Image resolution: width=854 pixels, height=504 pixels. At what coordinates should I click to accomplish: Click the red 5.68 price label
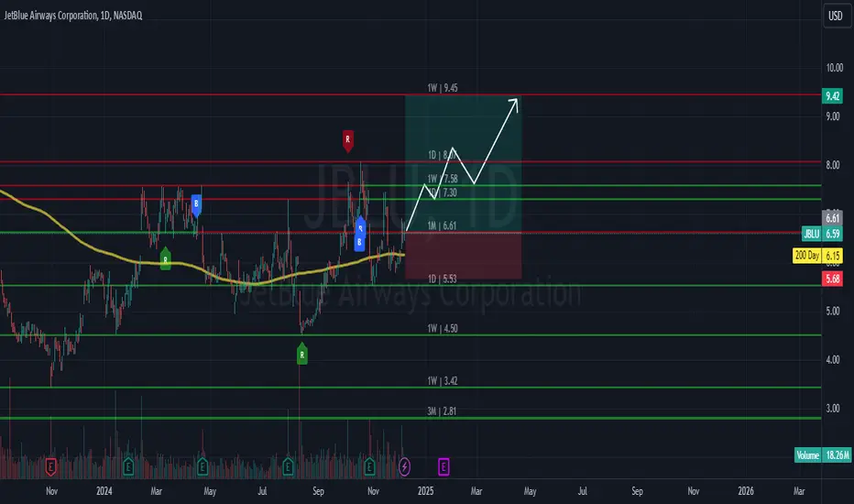pyautogui.click(x=832, y=279)
